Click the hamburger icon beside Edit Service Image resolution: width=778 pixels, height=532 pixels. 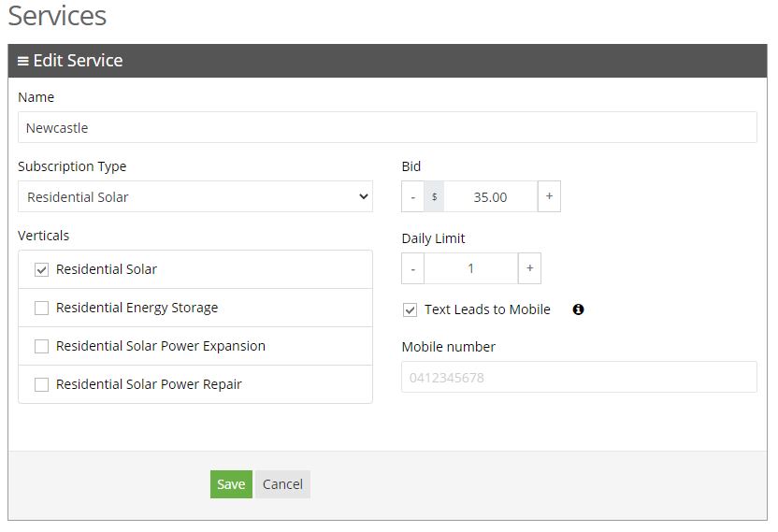22,61
